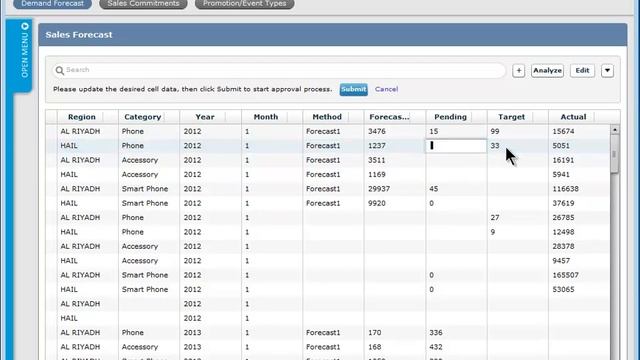
Task: Select Target value 33
Action: pos(495,146)
